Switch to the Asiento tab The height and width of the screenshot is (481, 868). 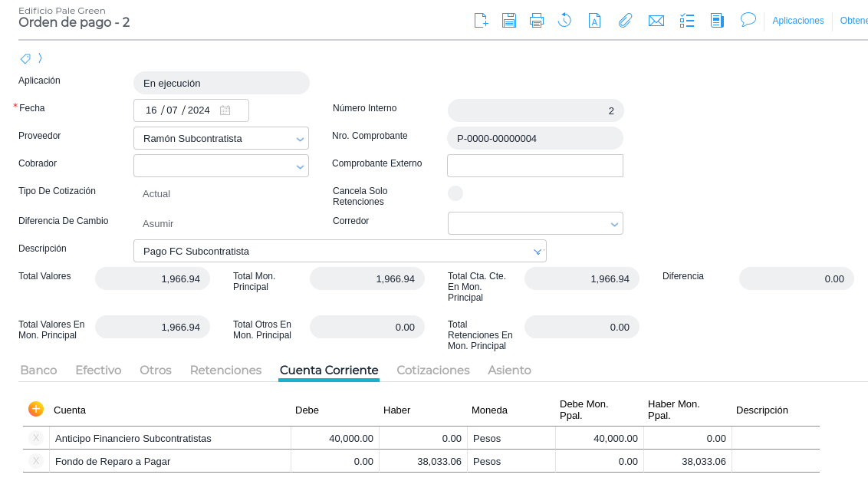509,370
